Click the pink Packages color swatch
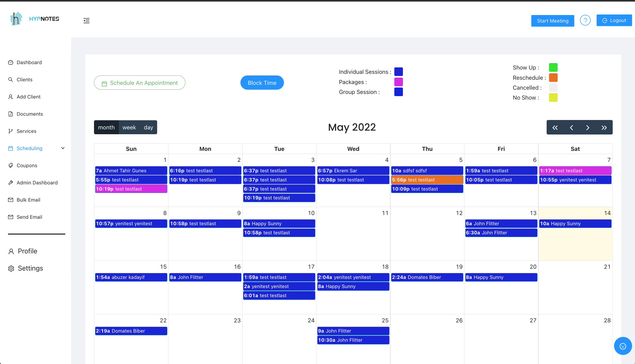The width and height of the screenshot is (635, 364). (x=399, y=82)
